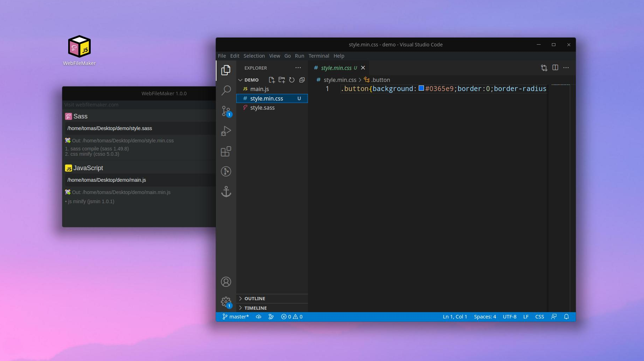Open the Search view in activity bar
This screenshot has height=361, width=644.
tap(226, 91)
